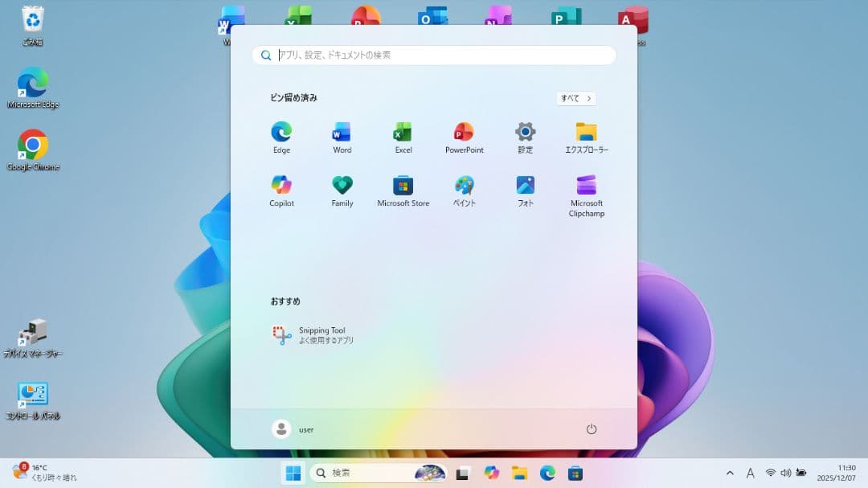868x488 pixels.
Task: Open 設定 (Settings) from pinned apps
Action: 525,135
